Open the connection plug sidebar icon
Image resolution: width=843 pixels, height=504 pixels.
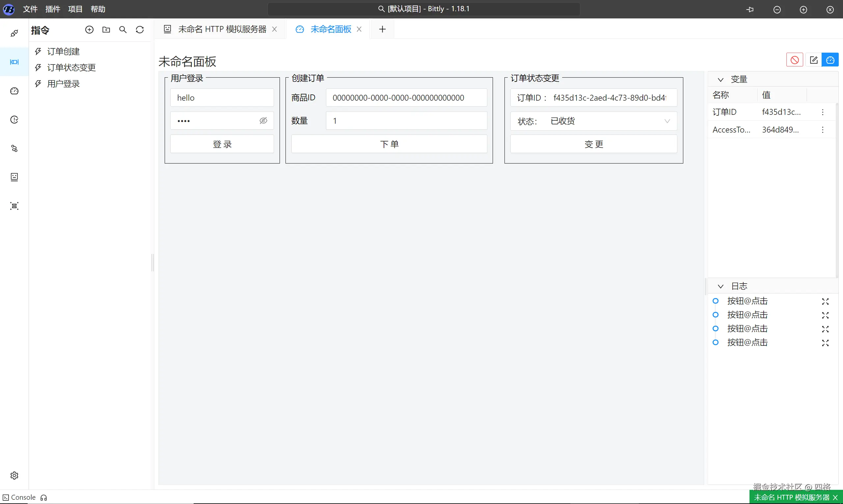pyautogui.click(x=14, y=33)
